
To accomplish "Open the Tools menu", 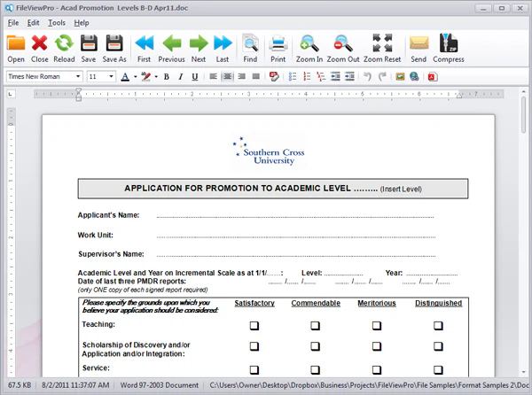I will (x=57, y=23).
